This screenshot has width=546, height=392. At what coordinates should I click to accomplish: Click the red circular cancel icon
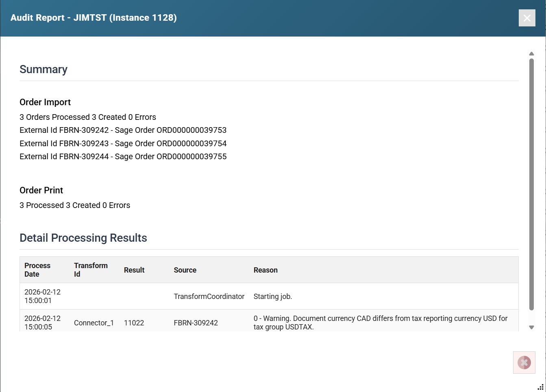(x=524, y=362)
